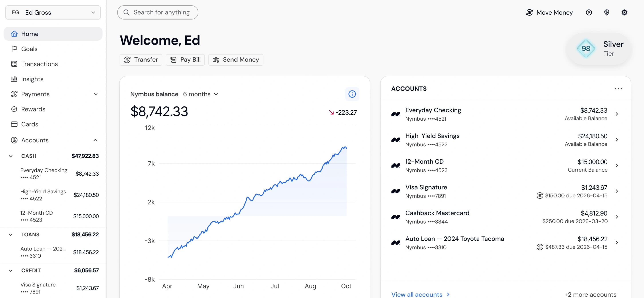Image resolution: width=644 pixels, height=298 pixels.
Task: Expand the Payments sidebar menu
Action: click(x=53, y=94)
